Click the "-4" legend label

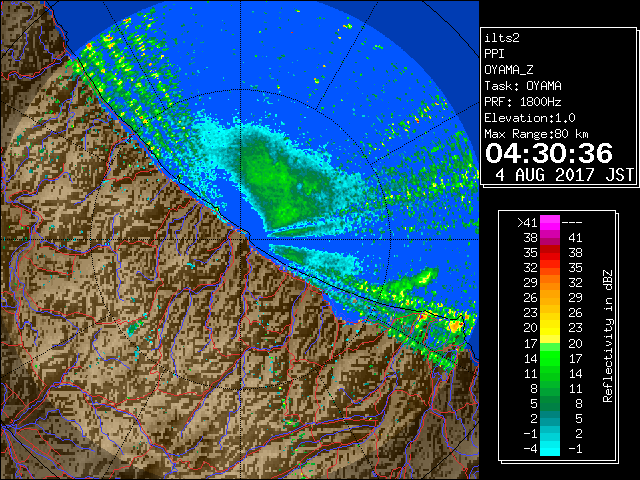coord(530,449)
